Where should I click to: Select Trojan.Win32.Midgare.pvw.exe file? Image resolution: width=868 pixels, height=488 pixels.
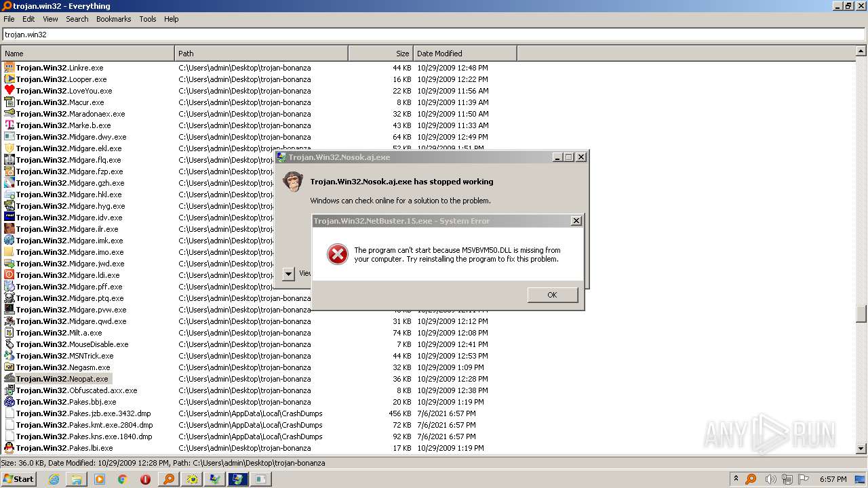pos(71,310)
